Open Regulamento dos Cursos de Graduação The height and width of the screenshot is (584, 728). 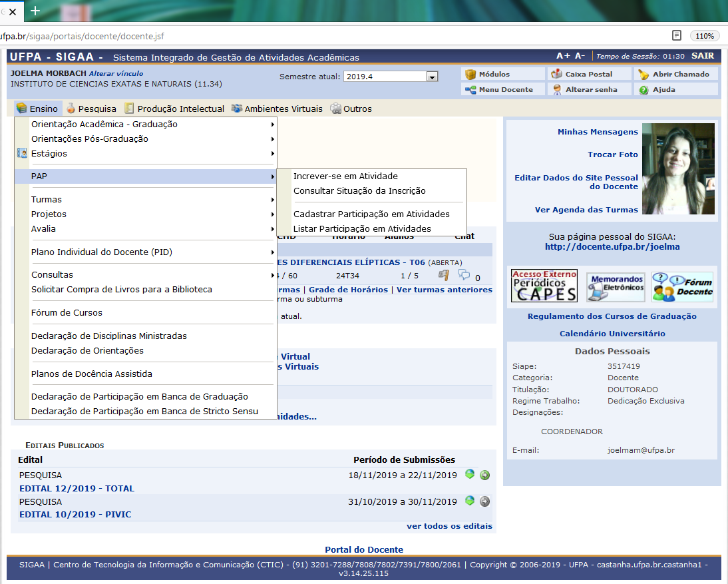[x=612, y=316]
